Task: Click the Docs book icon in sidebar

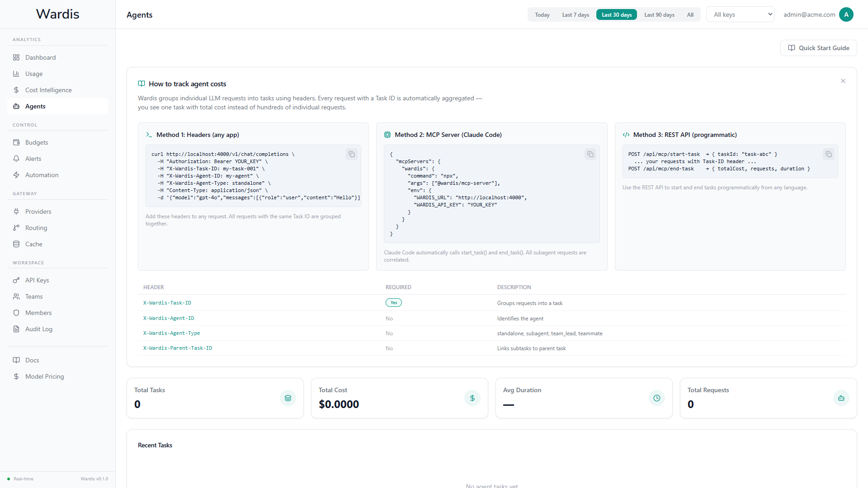Action: pyautogui.click(x=16, y=360)
